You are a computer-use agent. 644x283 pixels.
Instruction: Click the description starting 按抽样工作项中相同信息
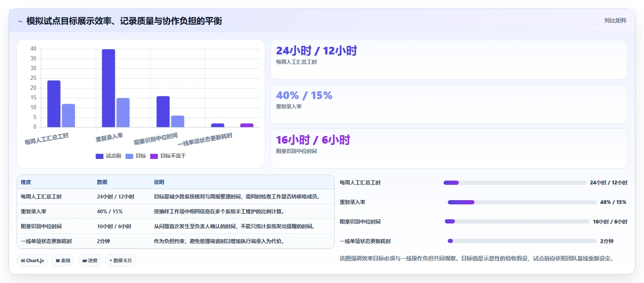point(219,212)
